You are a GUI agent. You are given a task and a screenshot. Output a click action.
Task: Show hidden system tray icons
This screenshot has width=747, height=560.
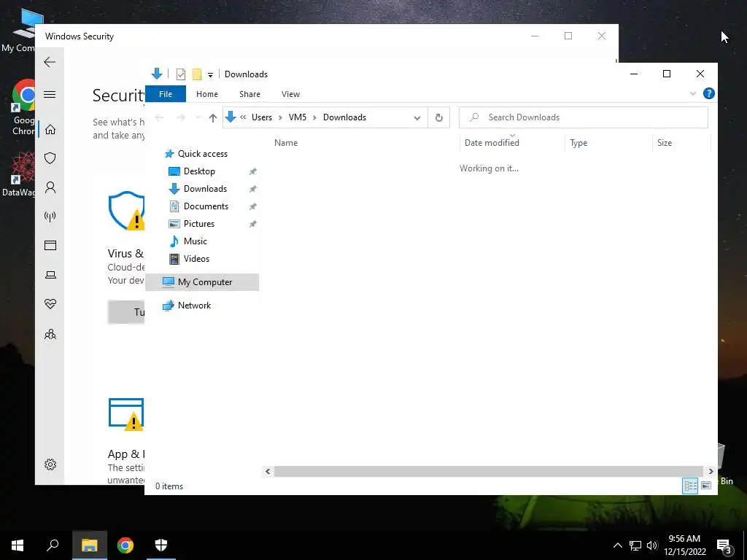coord(617,545)
